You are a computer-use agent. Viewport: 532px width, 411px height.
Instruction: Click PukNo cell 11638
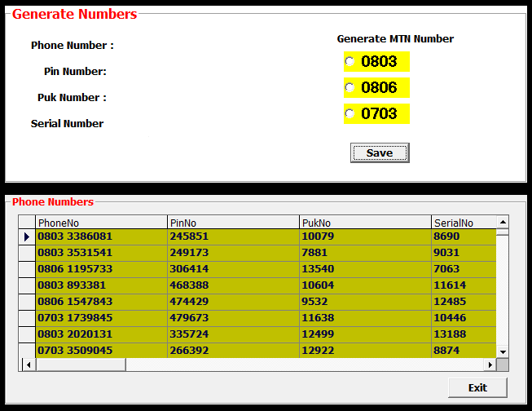coord(366,318)
